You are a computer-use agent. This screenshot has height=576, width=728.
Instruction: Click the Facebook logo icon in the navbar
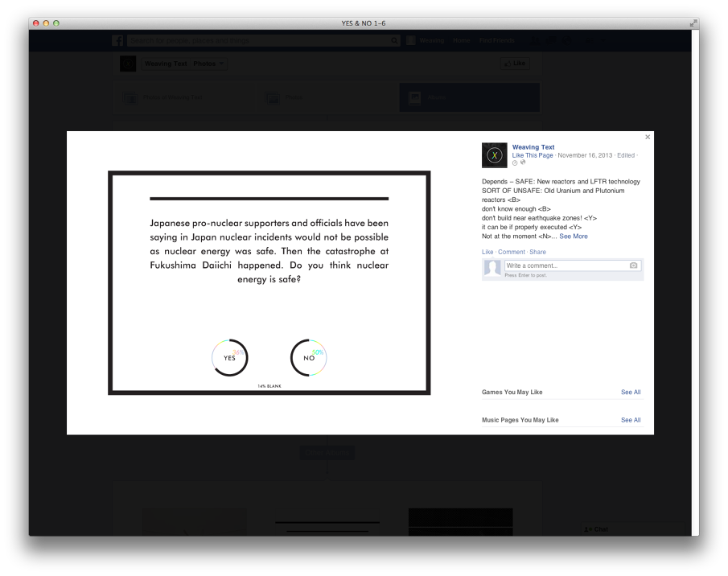(x=117, y=40)
